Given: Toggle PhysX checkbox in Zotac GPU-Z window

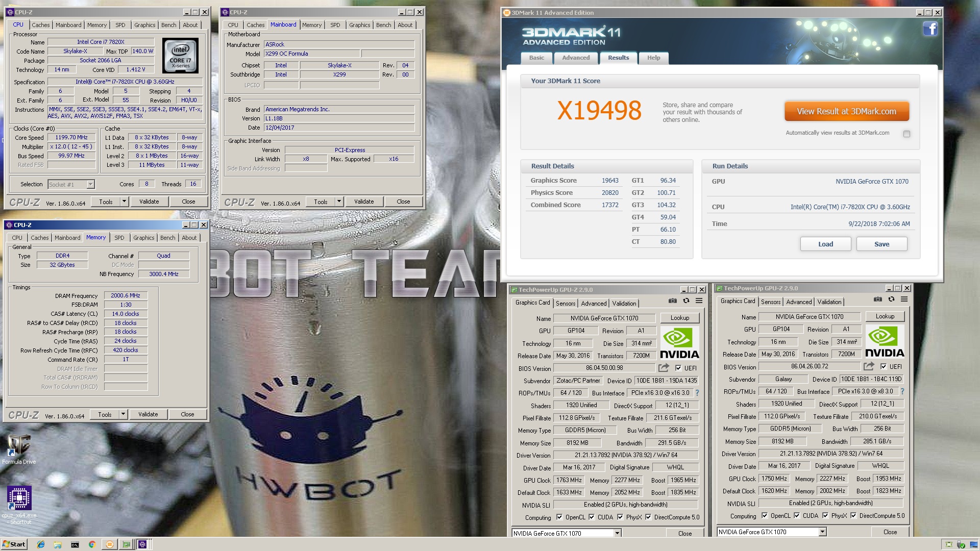Looking at the screenshot, I should click(x=620, y=517).
